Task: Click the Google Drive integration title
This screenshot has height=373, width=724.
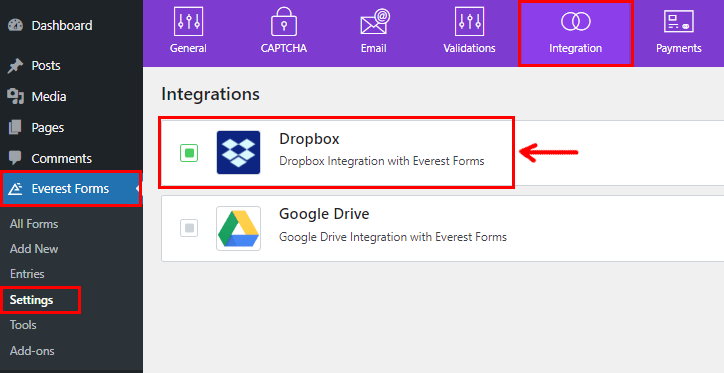Action: pos(324,214)
